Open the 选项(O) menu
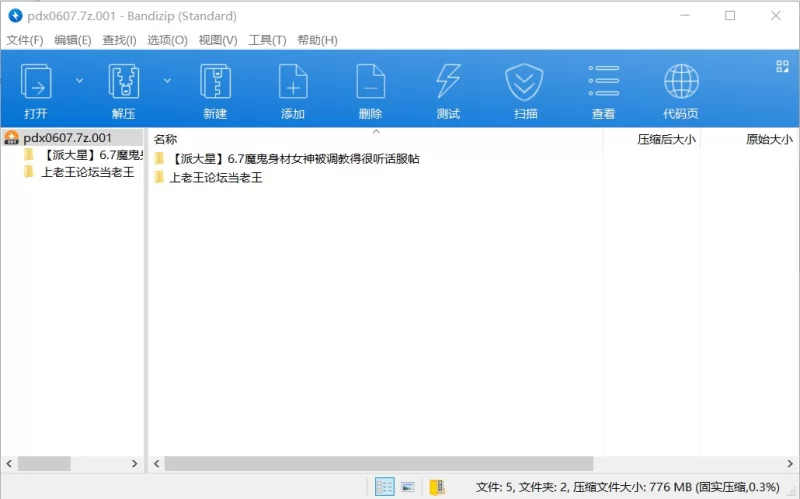This screenshot has height=499, width=800. tap(167, 40)
